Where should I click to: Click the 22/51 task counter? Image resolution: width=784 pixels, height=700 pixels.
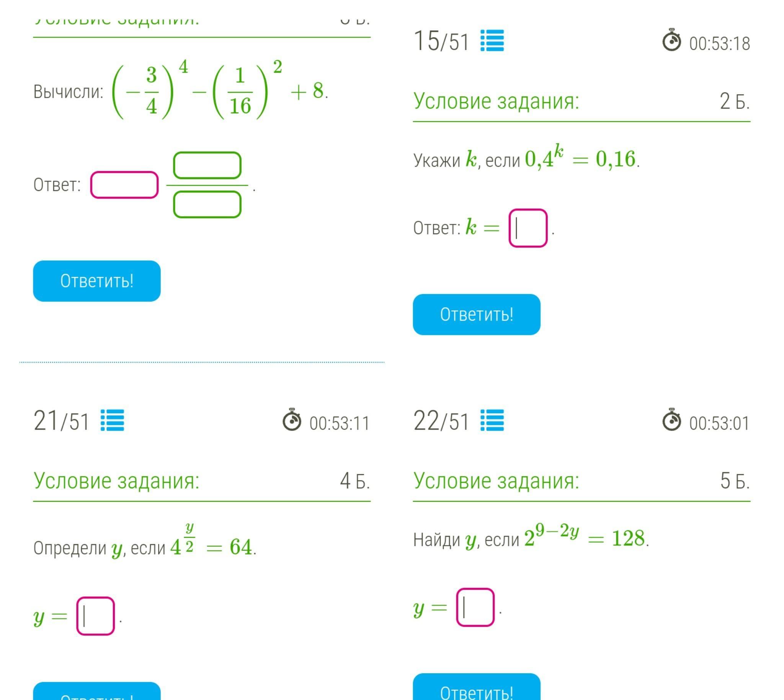[x=441, y=421]
